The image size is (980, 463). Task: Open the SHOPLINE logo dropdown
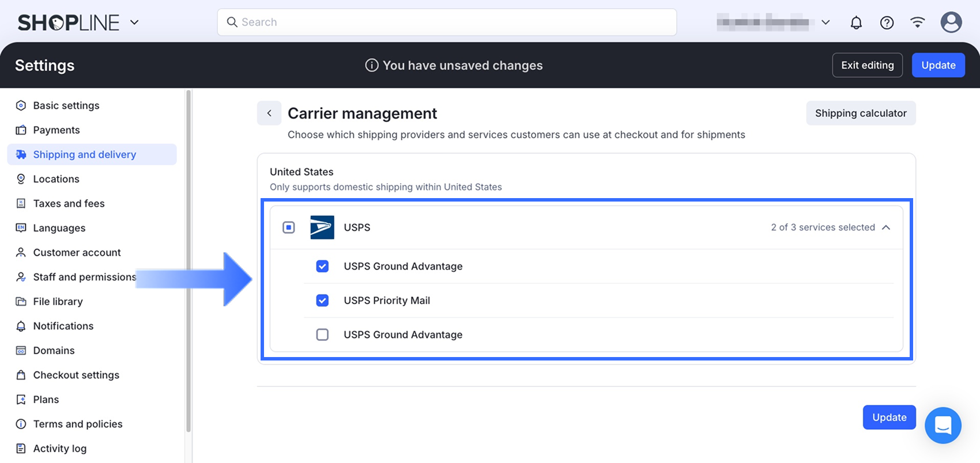click(x=134, y=22)
